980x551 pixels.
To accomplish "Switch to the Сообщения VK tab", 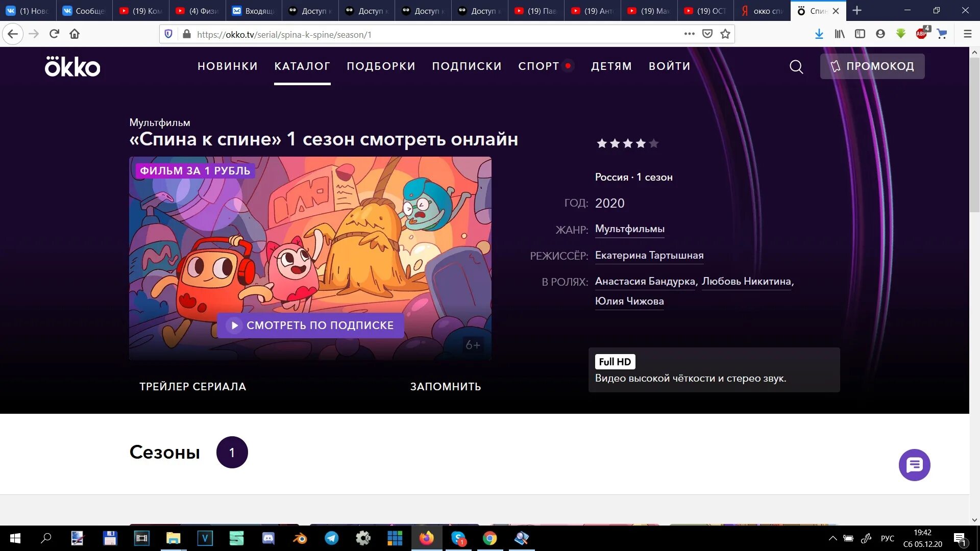I will [84, 11].
